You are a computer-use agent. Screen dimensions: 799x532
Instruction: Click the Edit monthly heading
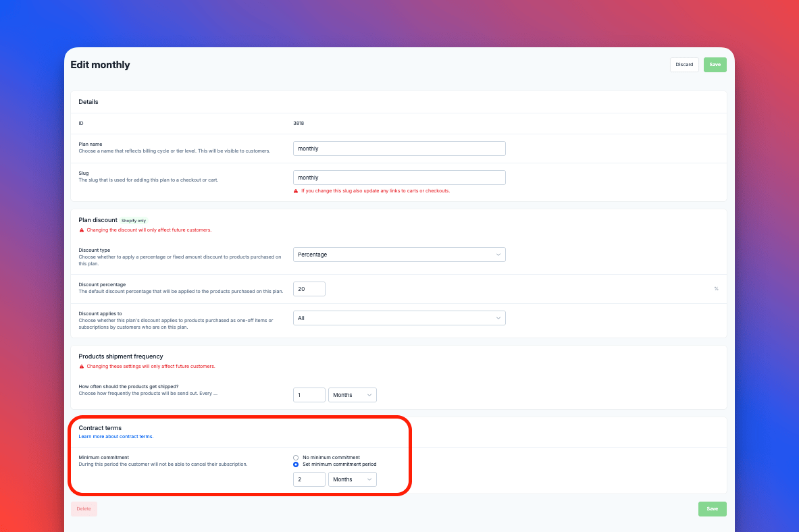point(100,65)
